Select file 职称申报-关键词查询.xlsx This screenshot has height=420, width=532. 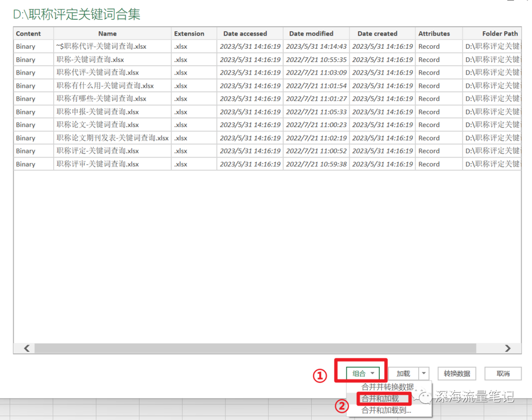coord(98,112)
